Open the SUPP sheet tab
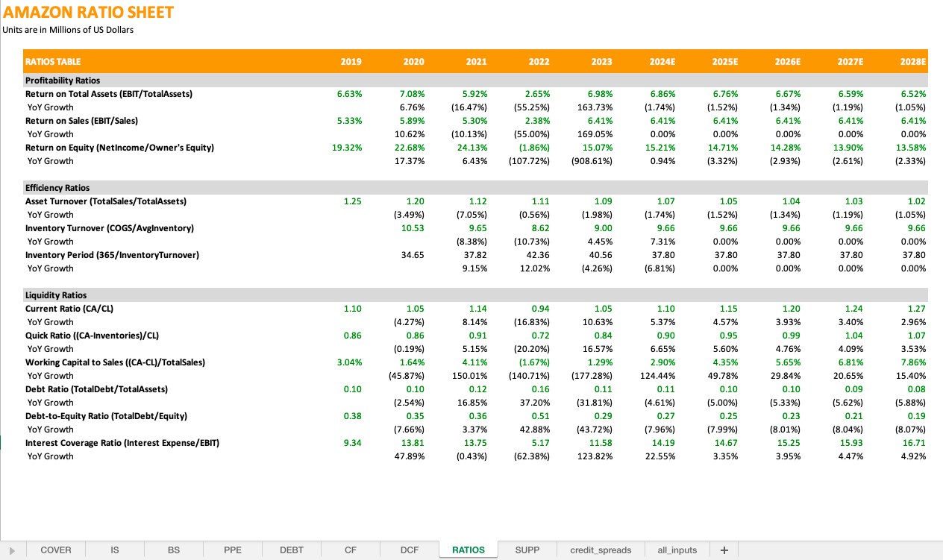Image resolution: width=943 pixels, height=560 pixels. pos(527,550)
